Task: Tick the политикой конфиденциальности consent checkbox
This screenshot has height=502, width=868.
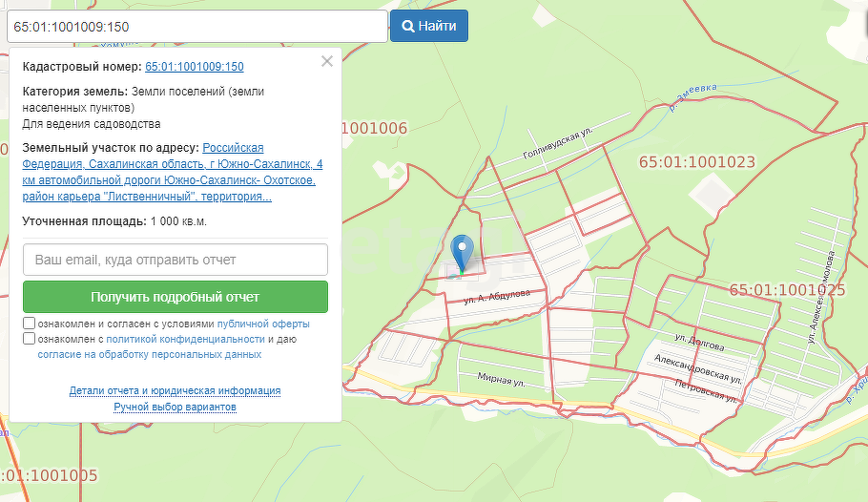Action: coord(30,339)
